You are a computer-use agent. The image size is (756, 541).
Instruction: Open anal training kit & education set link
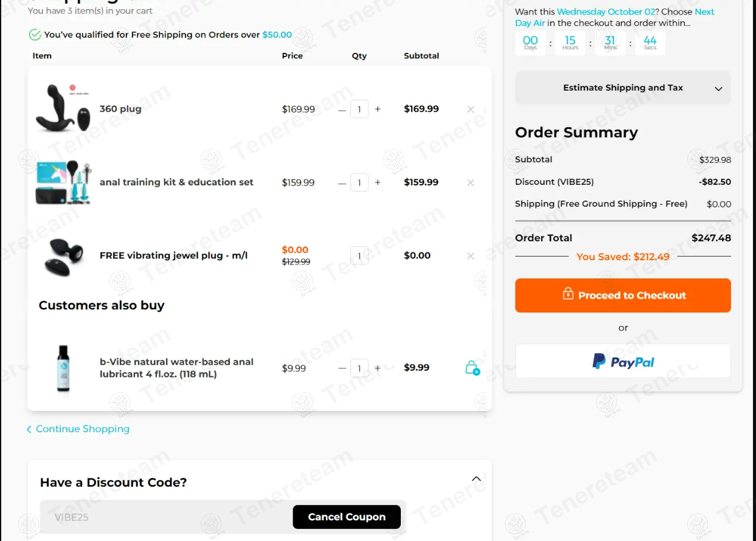pos(176,182)
